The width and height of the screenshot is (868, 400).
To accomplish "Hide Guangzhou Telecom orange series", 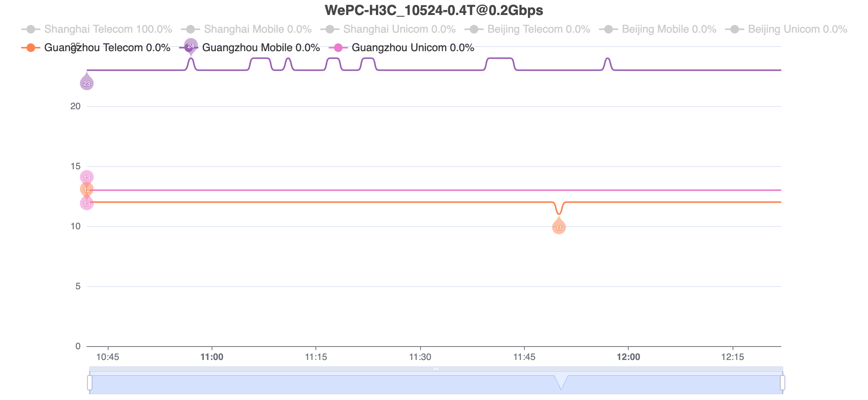I will tap(96, 48).
